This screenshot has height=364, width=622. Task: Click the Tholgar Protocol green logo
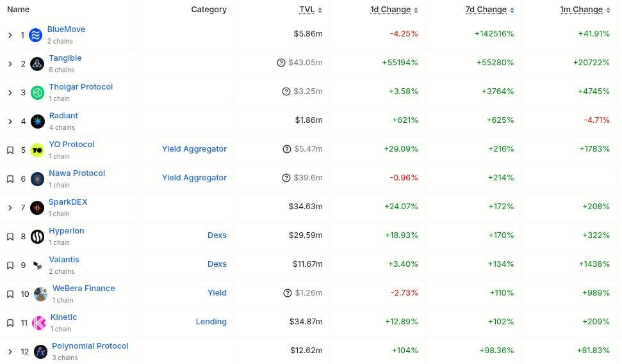coord(37,93)
